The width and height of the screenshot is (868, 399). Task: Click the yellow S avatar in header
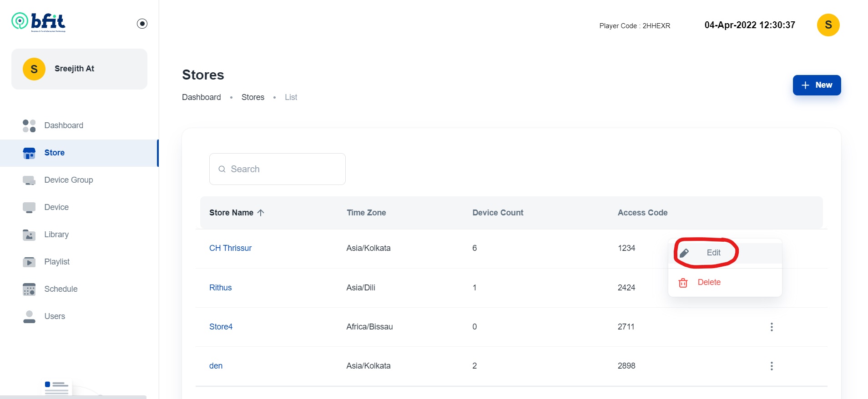pyautogui.click(x=828, y=25)
